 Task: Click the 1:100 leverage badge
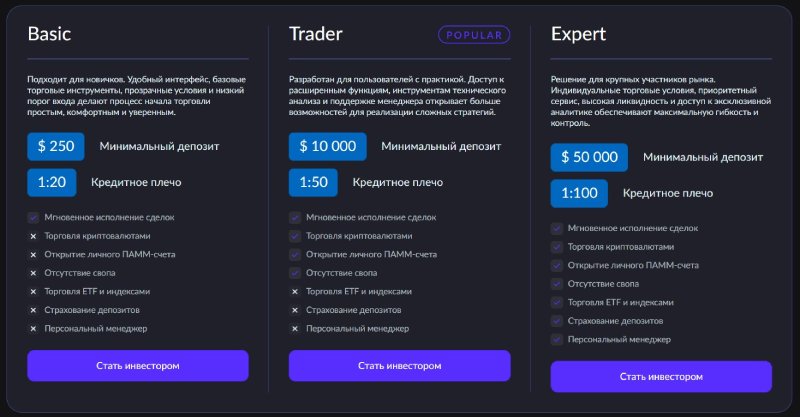[579, 193]
